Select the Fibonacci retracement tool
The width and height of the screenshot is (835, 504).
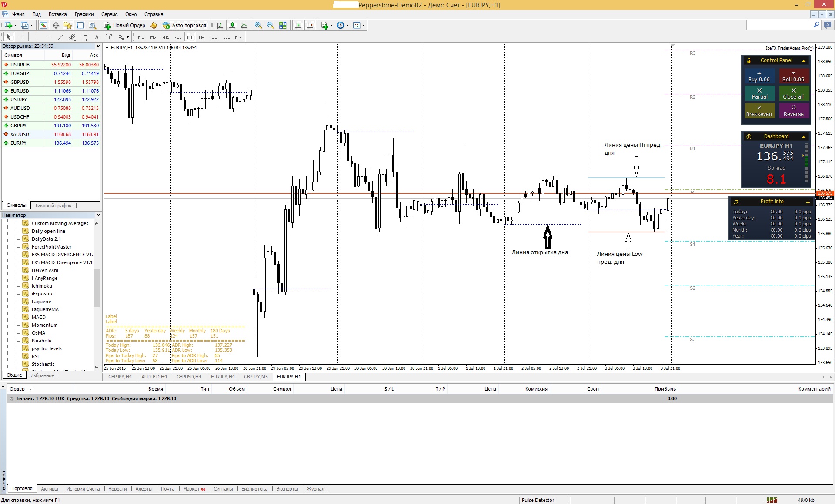click(x=84, y=37)
